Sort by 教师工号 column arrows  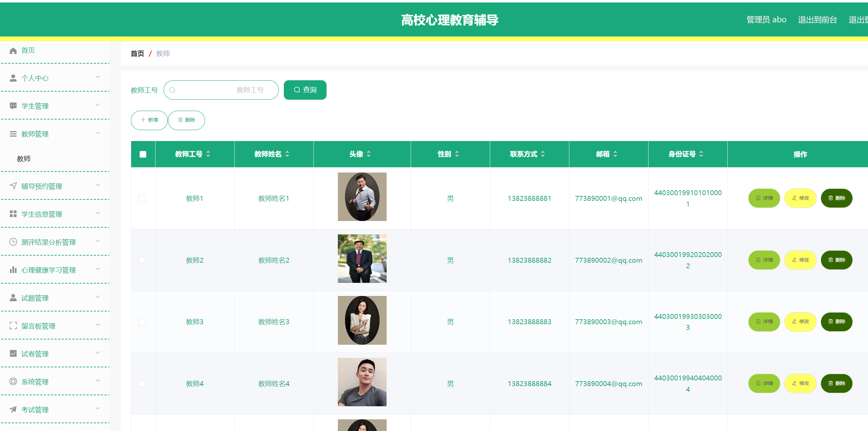(x=208, y=154)
